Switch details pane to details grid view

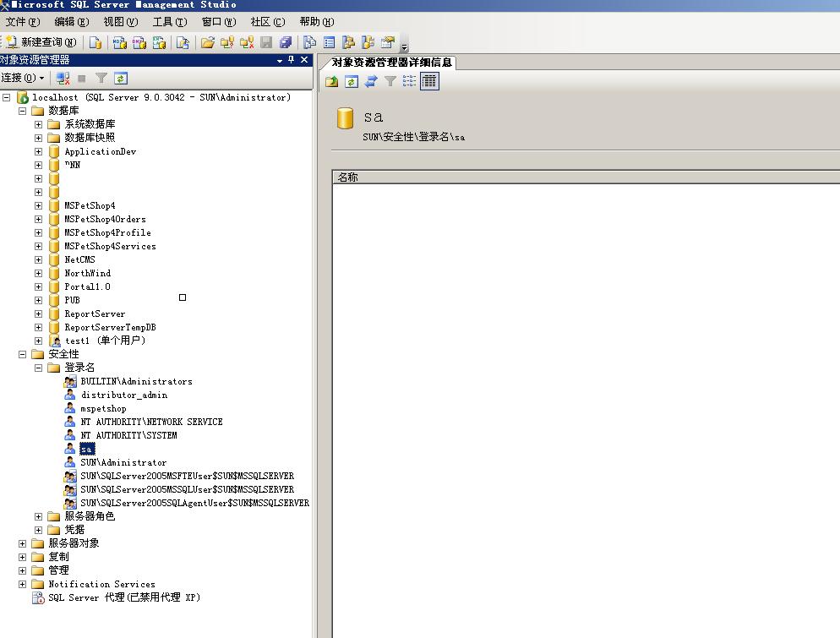coord(429,81)
